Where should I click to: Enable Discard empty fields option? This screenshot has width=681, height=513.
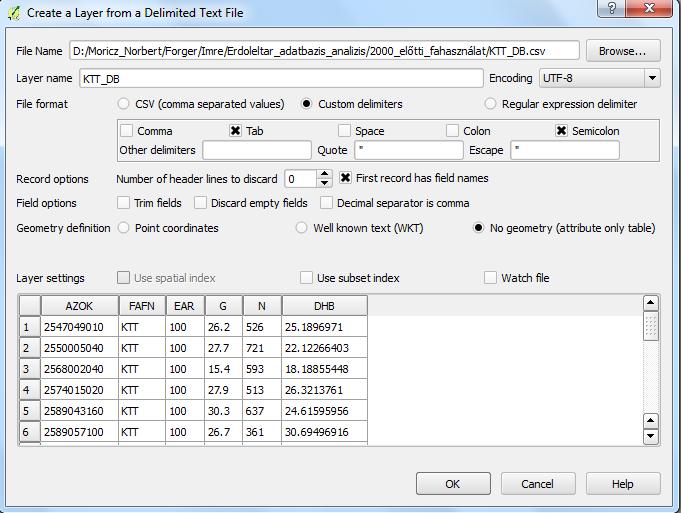pos(200,203)
